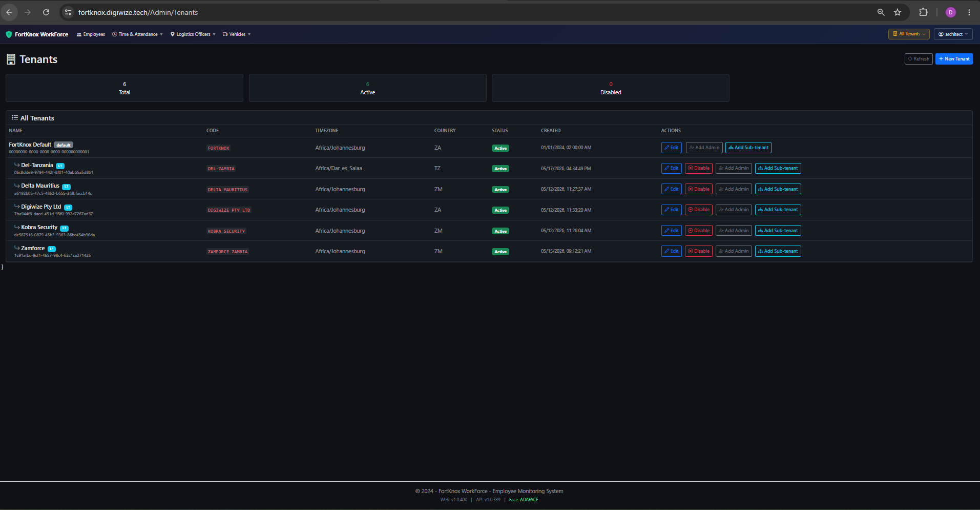This screenshot has width=980, height=510.
Task: Open Chrome three-dot menu
Action: pos(969,12)
